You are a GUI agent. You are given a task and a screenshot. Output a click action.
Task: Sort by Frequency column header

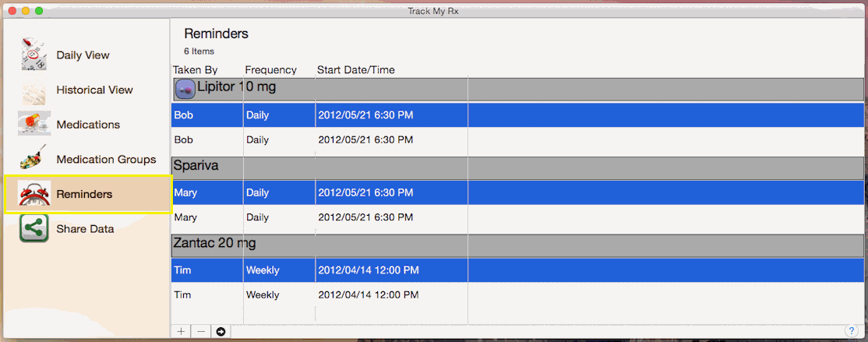[271, 70]
